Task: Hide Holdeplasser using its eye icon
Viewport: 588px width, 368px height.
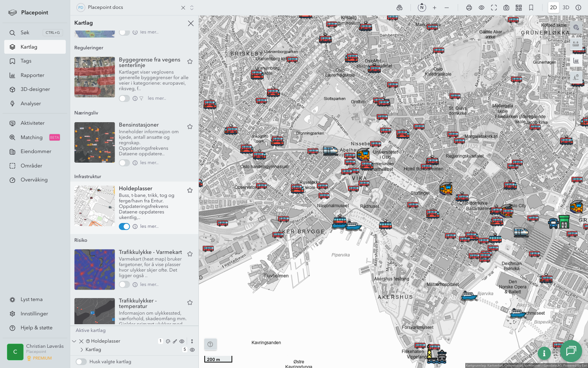Action: coord(182,341)
